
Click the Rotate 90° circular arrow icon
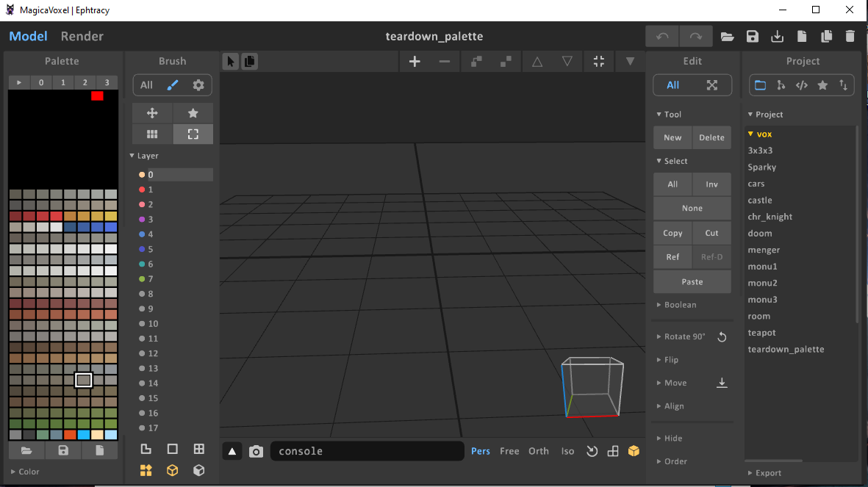coord(722,337)
